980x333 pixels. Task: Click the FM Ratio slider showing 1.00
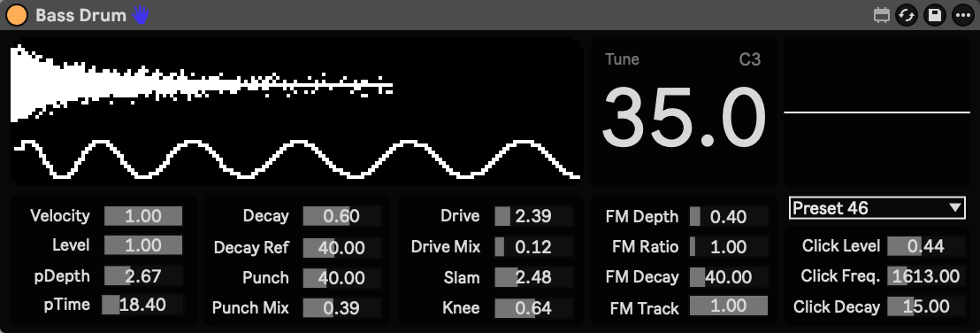[x=729, y=246]
